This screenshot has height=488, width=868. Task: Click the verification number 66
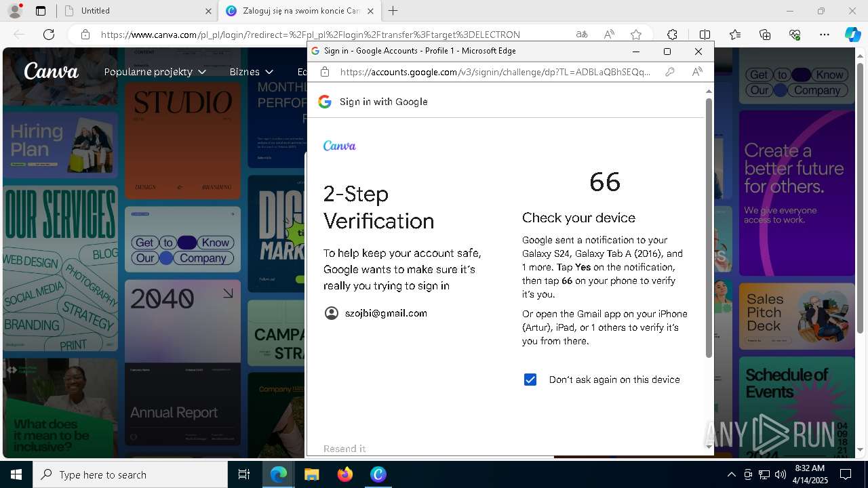605,182
